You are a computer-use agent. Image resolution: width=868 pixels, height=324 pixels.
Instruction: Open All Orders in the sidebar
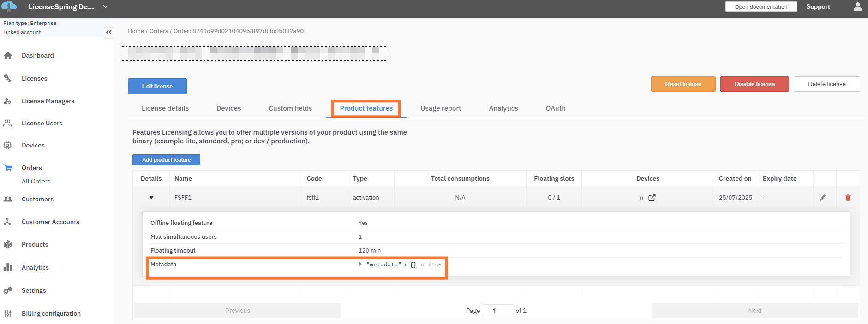point(36,181)
